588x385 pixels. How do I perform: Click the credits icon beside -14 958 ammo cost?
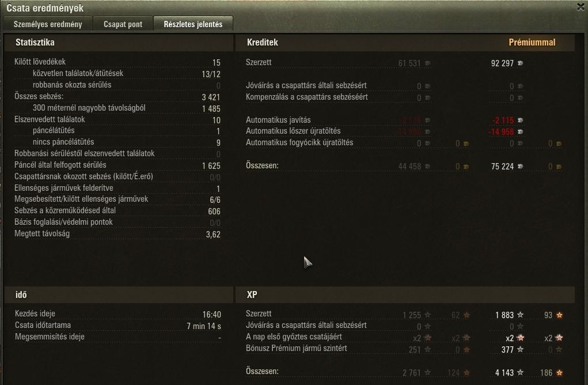tap(521, 132)
